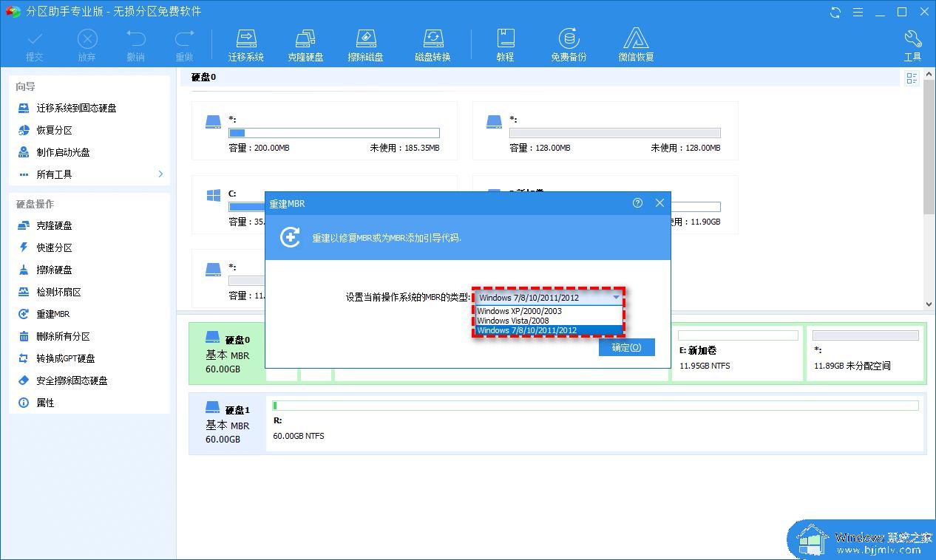Screen dimensions: 936x560
Task: Click the partition list vertical scrollbar
Action: point(929,148)
